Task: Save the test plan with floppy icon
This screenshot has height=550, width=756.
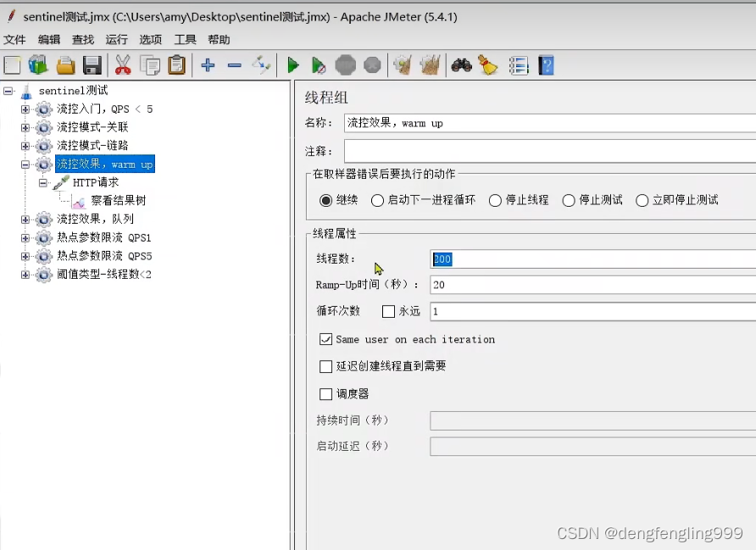Action: tap(92, 65)
